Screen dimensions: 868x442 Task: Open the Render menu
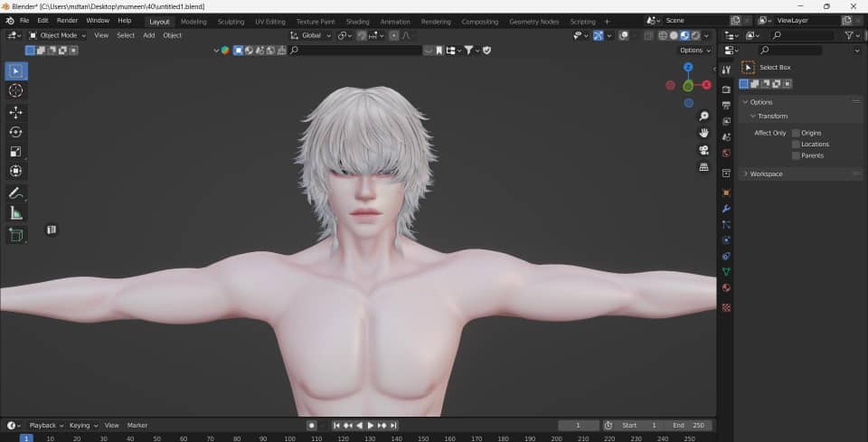click(68, 21)
